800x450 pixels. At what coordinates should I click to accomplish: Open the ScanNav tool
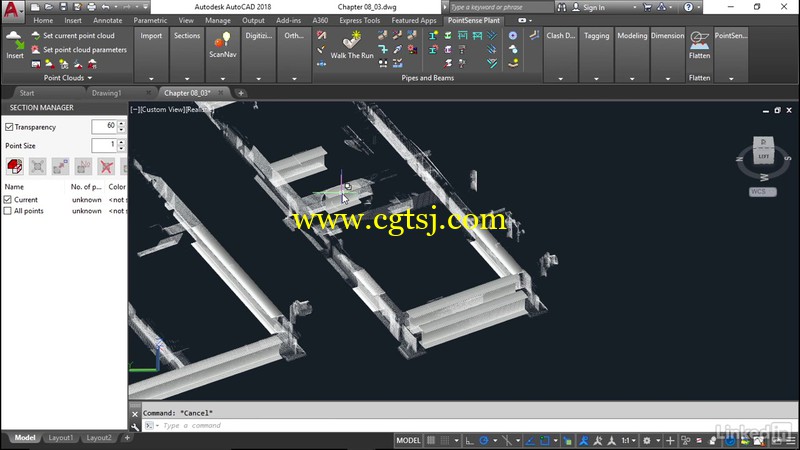[x=222, y=43]
